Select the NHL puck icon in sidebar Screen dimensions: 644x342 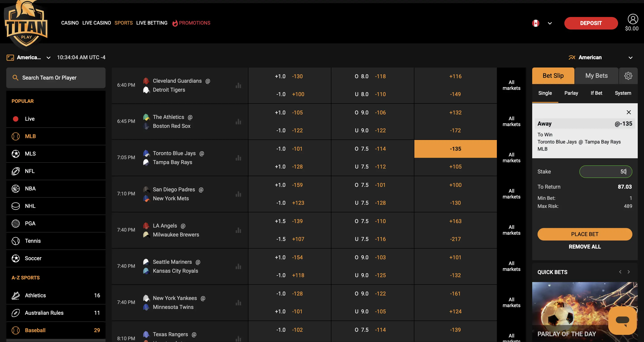pos(15,206)
